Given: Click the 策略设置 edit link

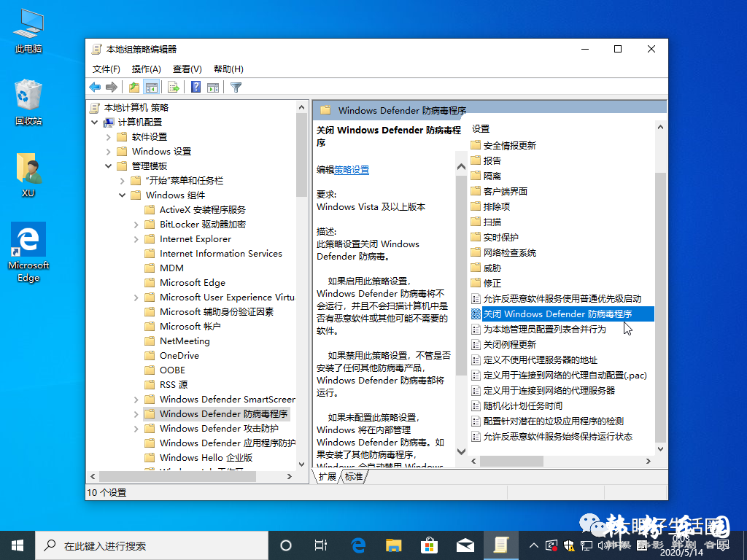Looking at the screenshot, I should pos(352,169).
